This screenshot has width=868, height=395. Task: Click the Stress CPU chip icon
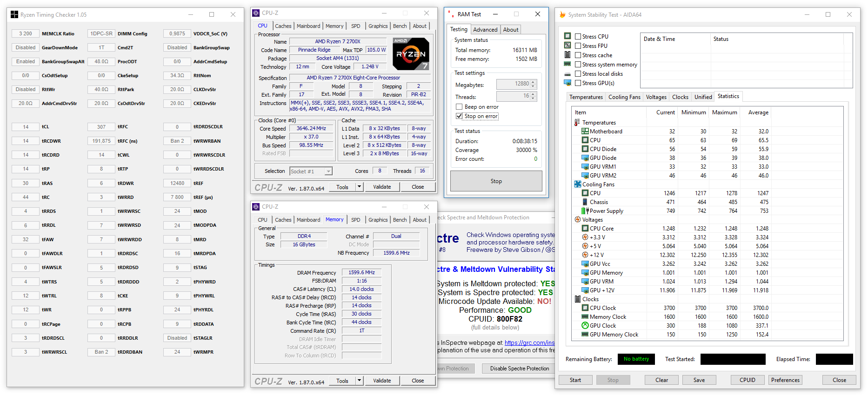point(568,36)
